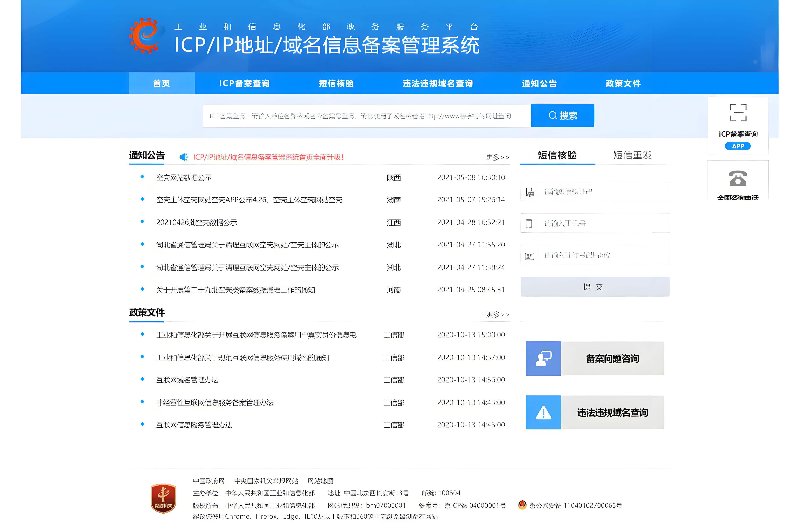Click the red shield 党政机关 badge in footer
Screen dimensions: 800x529
tap(163, 498)
